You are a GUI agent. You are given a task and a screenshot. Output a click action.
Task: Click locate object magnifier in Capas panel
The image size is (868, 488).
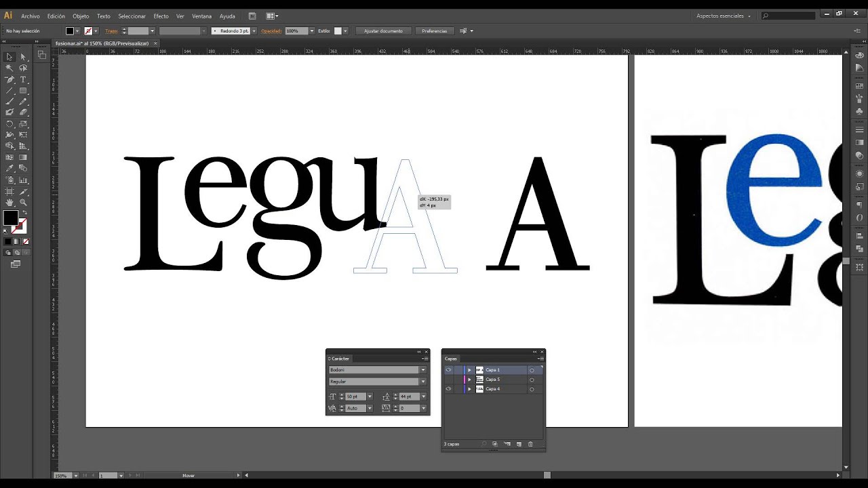(x=484, y=444)
